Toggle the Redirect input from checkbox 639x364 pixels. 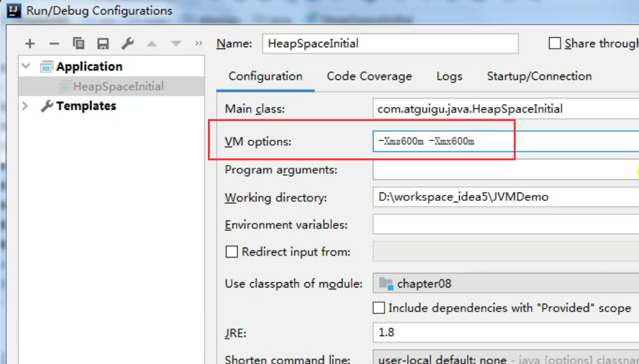[231, 252]
